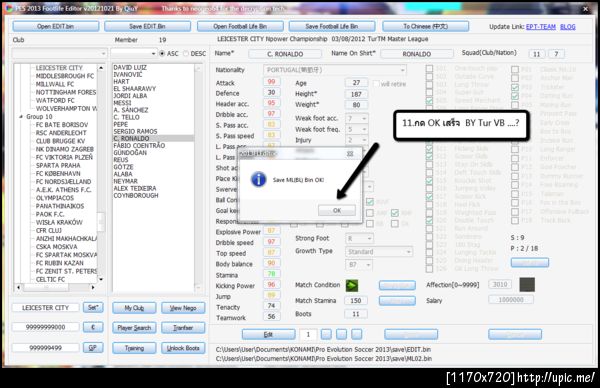Screen dimensions: 600x388
Task: Click the Training button
Action: click(134, 348)
